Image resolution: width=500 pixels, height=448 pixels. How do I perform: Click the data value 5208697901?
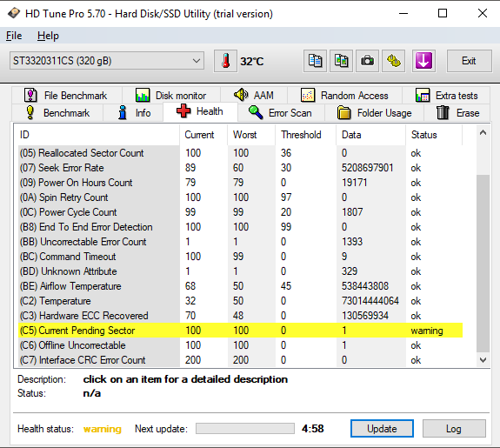(367, 168)
